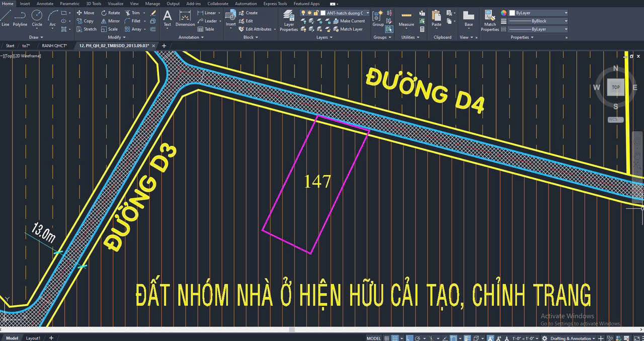This screenshot has width=644, height=341.
Task: Click the Edit Attributes button
Action: tap(256, 29)
